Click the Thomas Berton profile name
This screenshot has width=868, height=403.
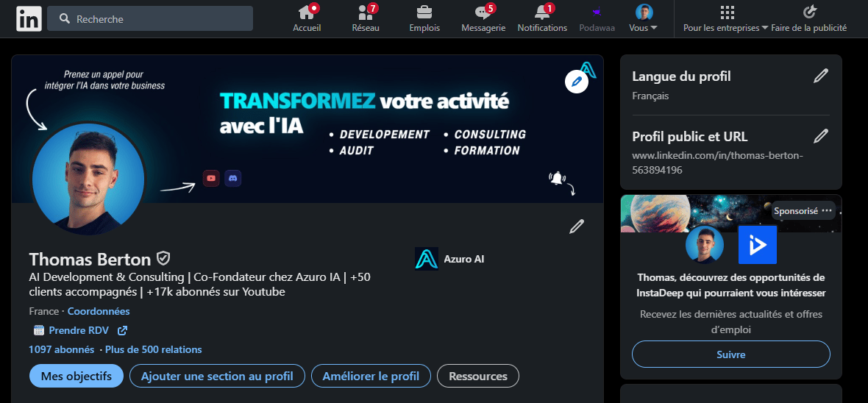90,259
